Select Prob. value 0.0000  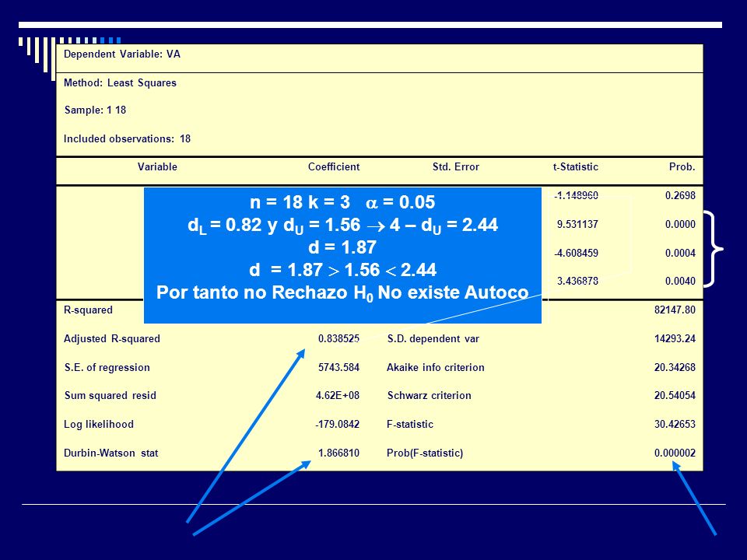click(680, 224)
